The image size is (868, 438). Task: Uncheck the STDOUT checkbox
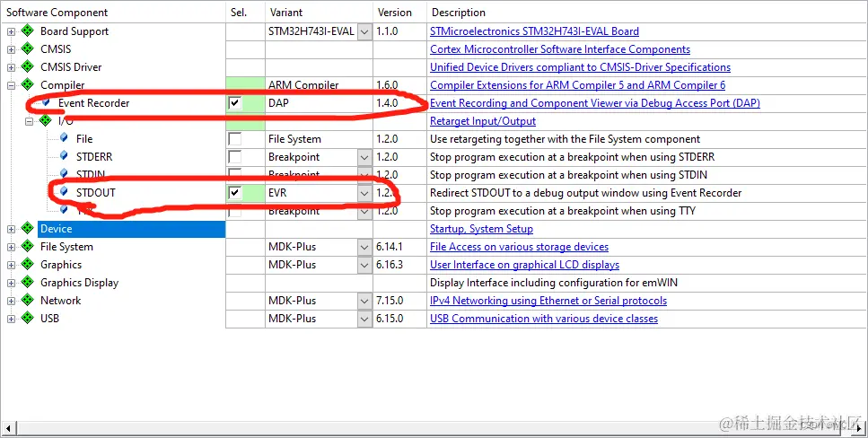(235, 193)
